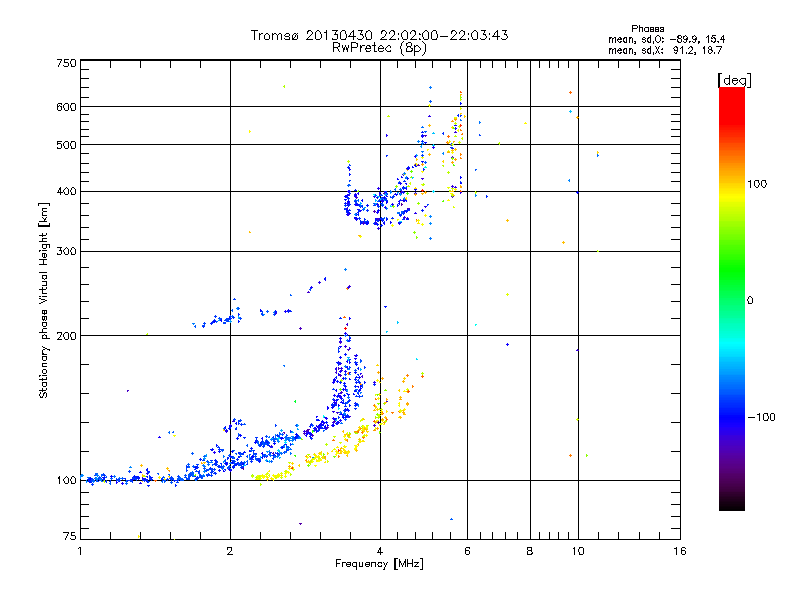Click the '4' frequency tick label
Viewport: 800px width, 600px height.
(x=380, y=551)
